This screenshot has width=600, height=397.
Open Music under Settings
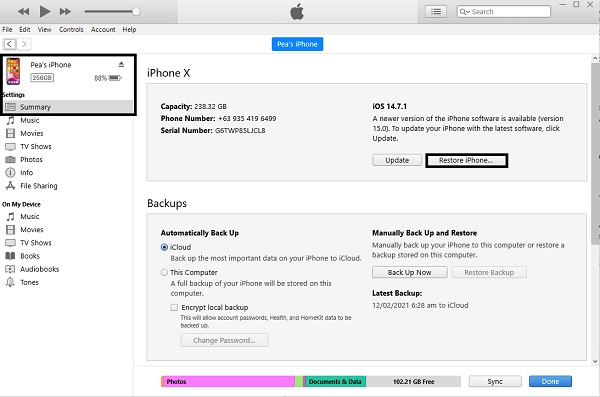(29, 120)
